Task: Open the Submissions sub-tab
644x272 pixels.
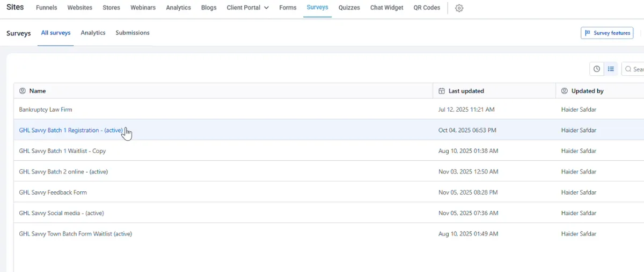Action: [x=133, y=33]
